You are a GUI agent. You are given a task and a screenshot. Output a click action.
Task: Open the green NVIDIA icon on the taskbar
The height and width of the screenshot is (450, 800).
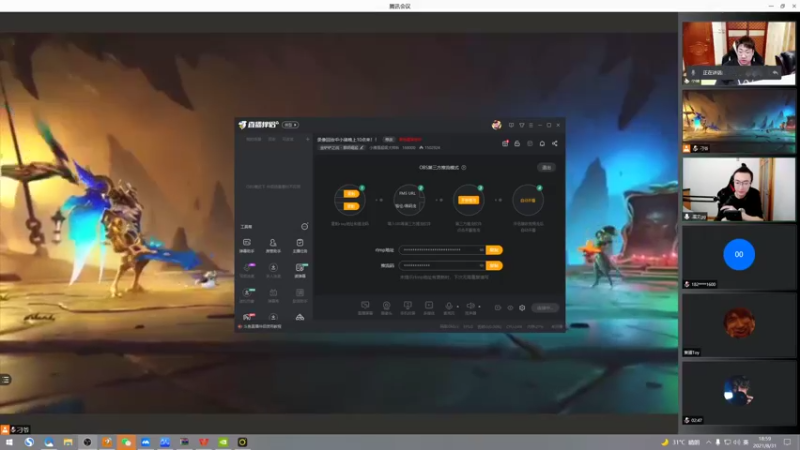(223, 442)
